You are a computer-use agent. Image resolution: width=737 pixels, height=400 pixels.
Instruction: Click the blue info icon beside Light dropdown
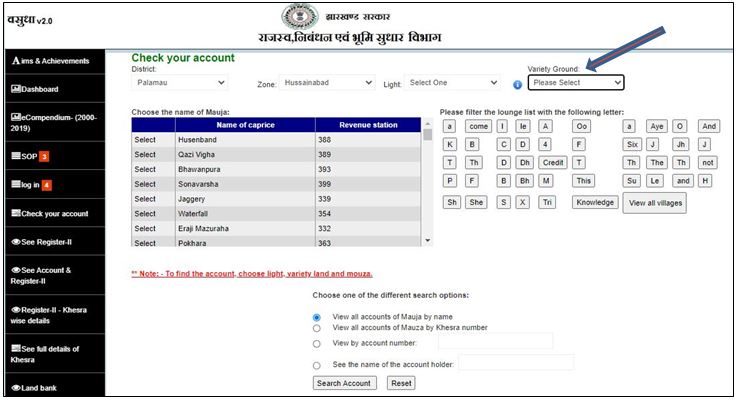click(517, 84)
